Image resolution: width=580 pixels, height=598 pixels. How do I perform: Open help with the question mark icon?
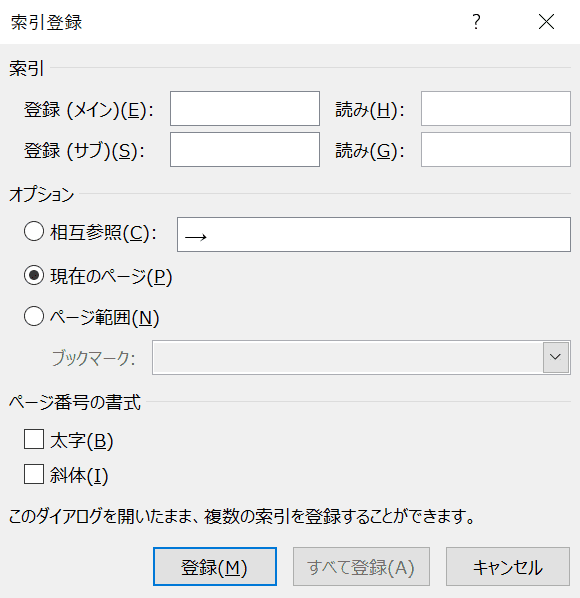coord(476,22)
